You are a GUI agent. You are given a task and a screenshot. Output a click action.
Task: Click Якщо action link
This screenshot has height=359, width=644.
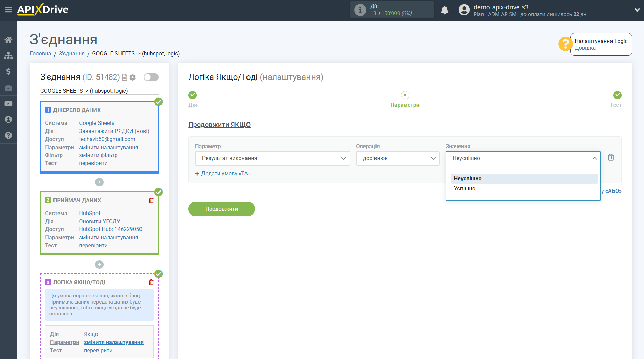[91, 334]
